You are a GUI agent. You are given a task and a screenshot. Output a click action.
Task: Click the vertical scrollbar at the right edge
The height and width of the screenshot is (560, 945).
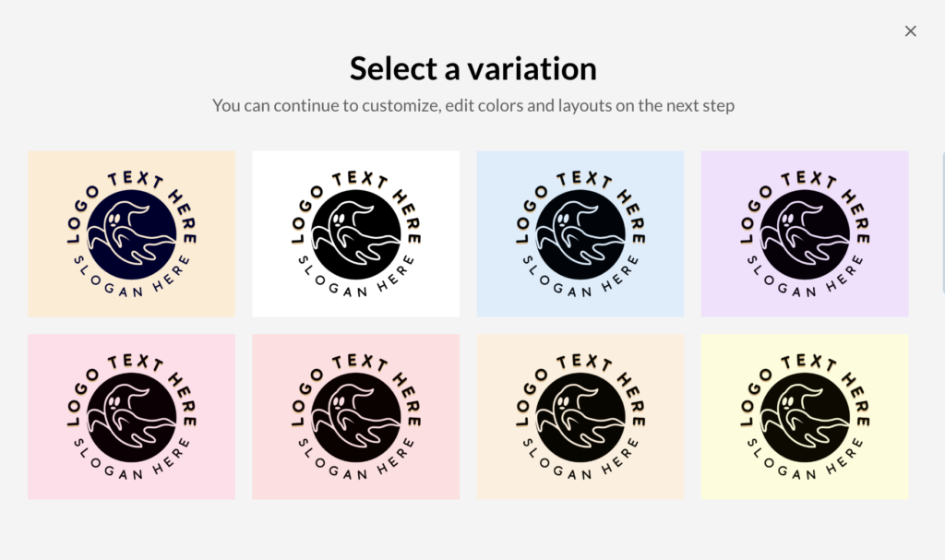click(942, 221)
